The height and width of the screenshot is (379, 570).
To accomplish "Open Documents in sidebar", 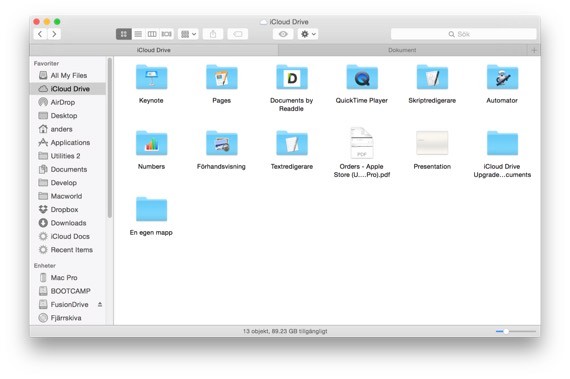I will coord(68,170).
